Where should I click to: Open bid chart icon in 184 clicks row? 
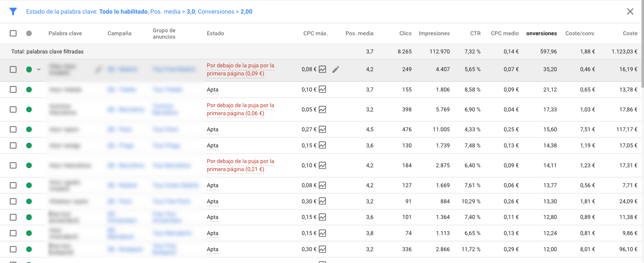pos(322,165)
